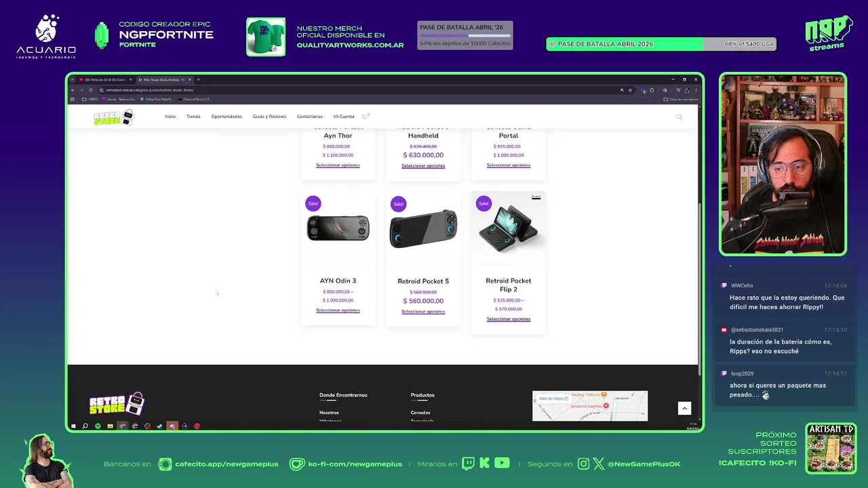Image resolution: width=868 pixels, height=488 pixels.
Task: Click Seleccionar opciones under AYN Odin 3
Action: click(338, 310)
